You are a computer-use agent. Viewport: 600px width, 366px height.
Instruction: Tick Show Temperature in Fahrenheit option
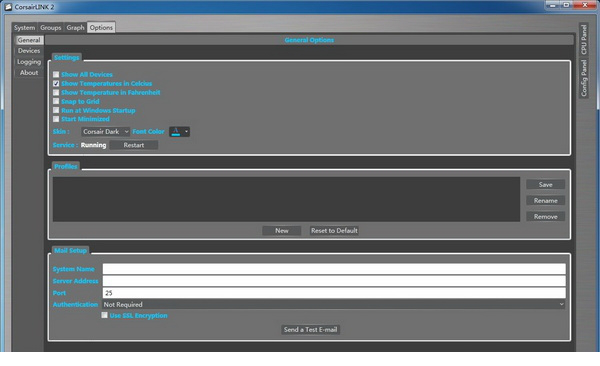click(56, 93)
